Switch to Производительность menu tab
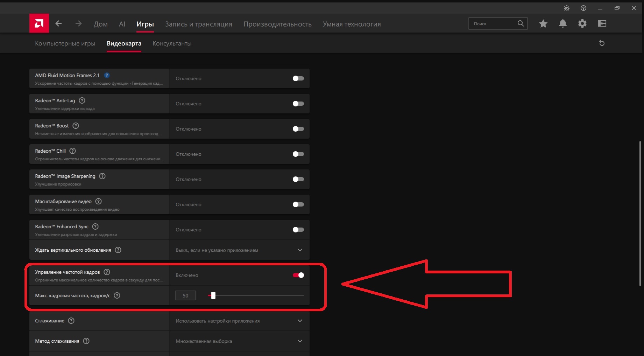The image size is (644, 356). pos(277,24)
